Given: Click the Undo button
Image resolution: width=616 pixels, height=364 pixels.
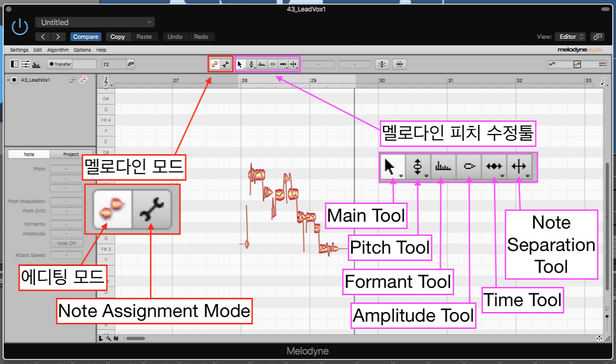Looking at the screenshot, I should pyautogui.click(x=175, y=37).
